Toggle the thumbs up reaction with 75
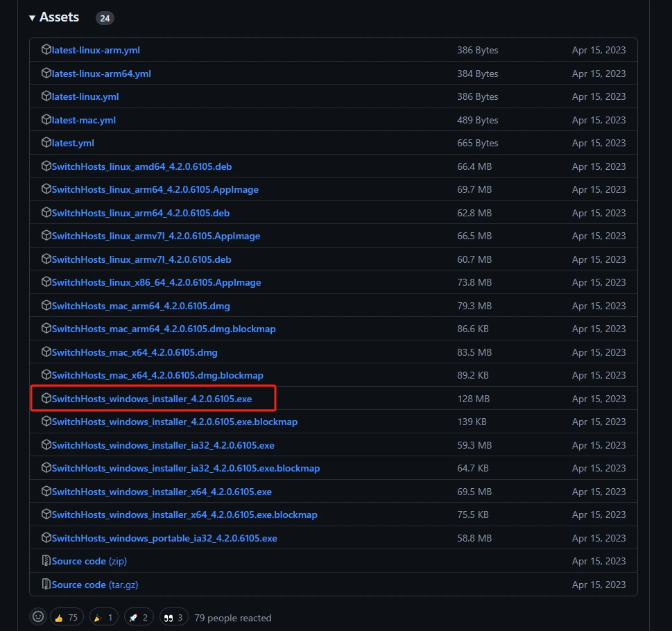Viewport: 672px width, 631px height. [x=67, y=617]
